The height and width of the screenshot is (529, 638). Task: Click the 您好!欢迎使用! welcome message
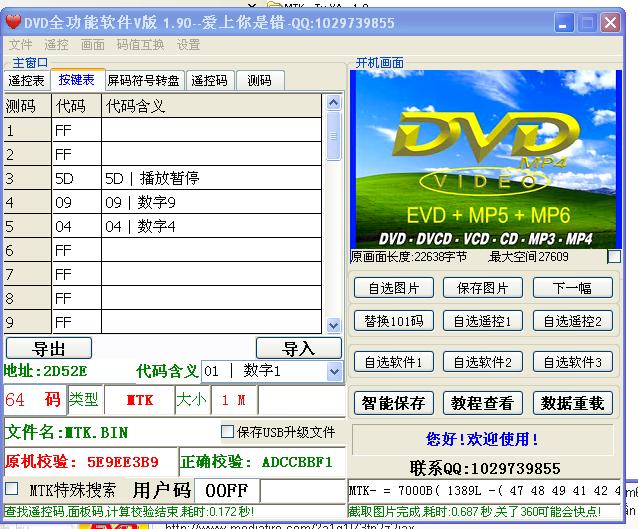483,439
